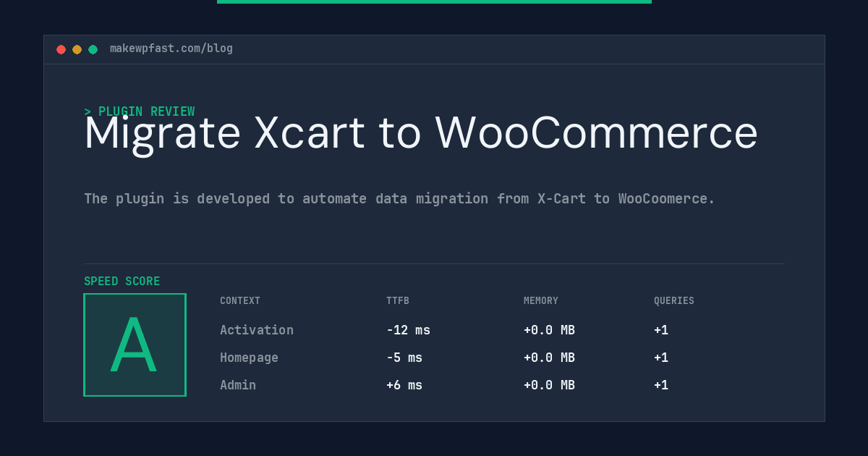868x456 pixels.
Task: Click the +6 ms TTFB value
Action: coord(404,385)
